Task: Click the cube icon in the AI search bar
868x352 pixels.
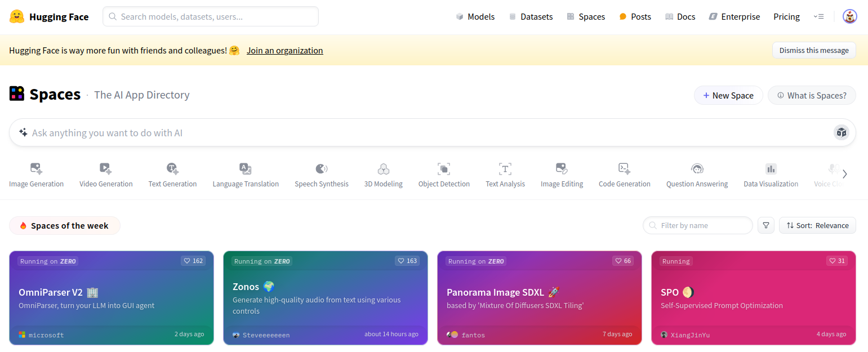Action: [x=842, y=132]
